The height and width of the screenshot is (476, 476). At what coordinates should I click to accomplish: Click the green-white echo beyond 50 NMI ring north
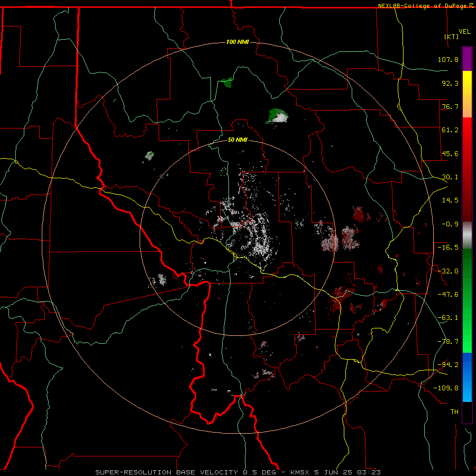[277, 116]
